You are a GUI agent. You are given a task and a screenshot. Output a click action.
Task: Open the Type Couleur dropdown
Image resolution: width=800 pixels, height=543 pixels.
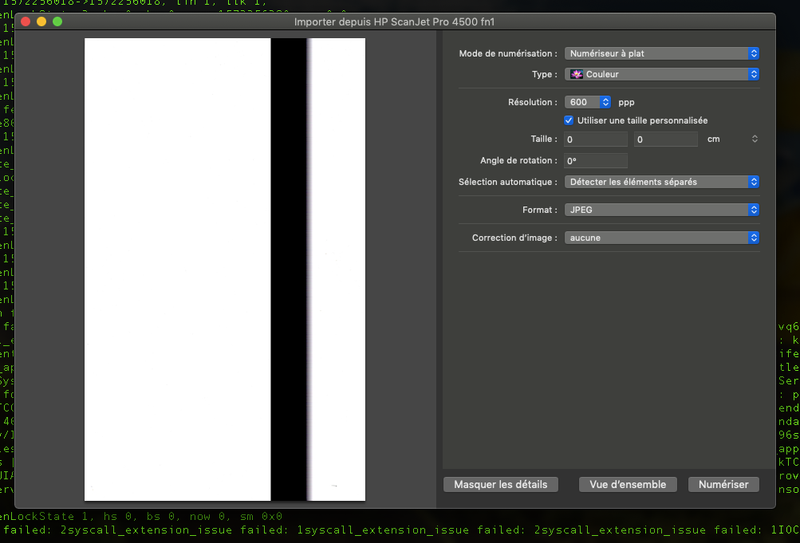[x=661, y=74]
